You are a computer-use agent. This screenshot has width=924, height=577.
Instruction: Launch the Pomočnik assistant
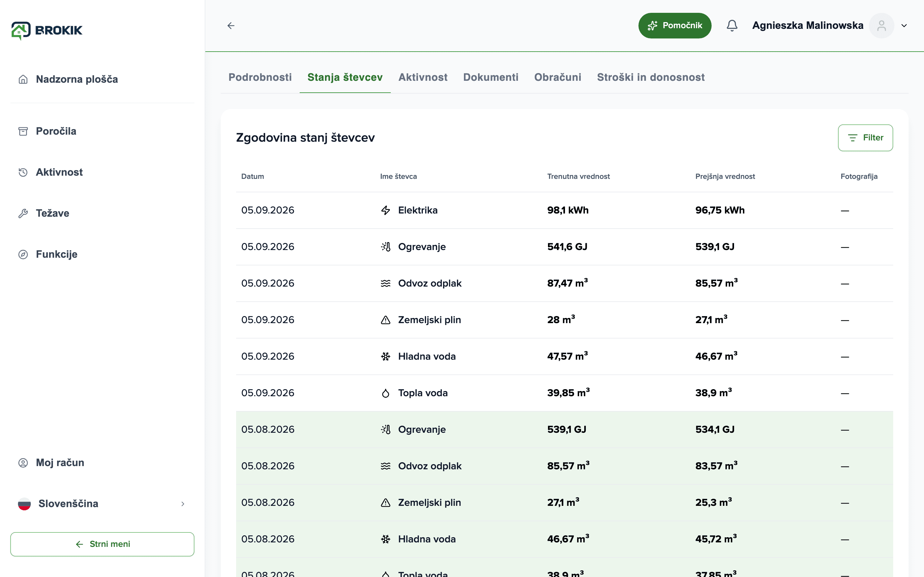pyautogui.click(x=675, y=26)
